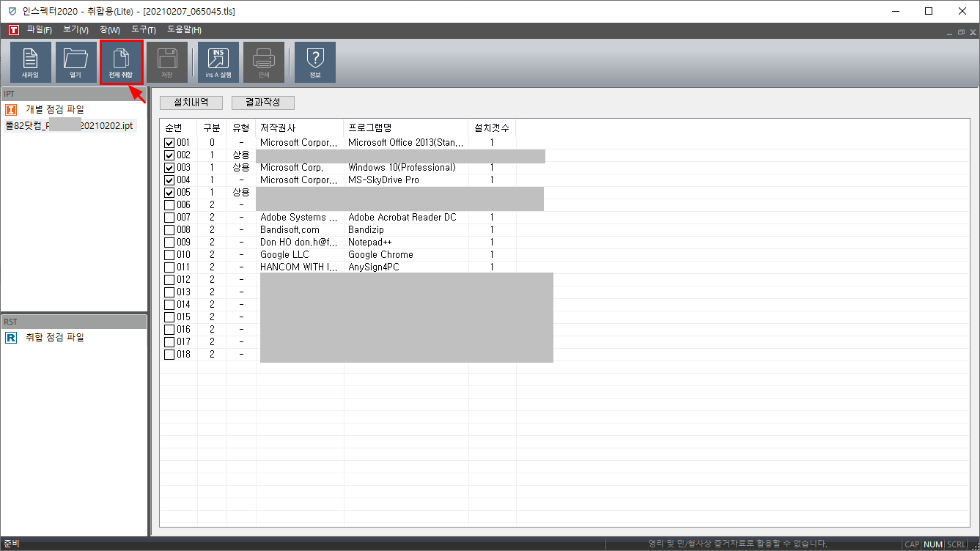Close the inner document window
This screenshot has height=551, width=980.
tap(971, 32)
